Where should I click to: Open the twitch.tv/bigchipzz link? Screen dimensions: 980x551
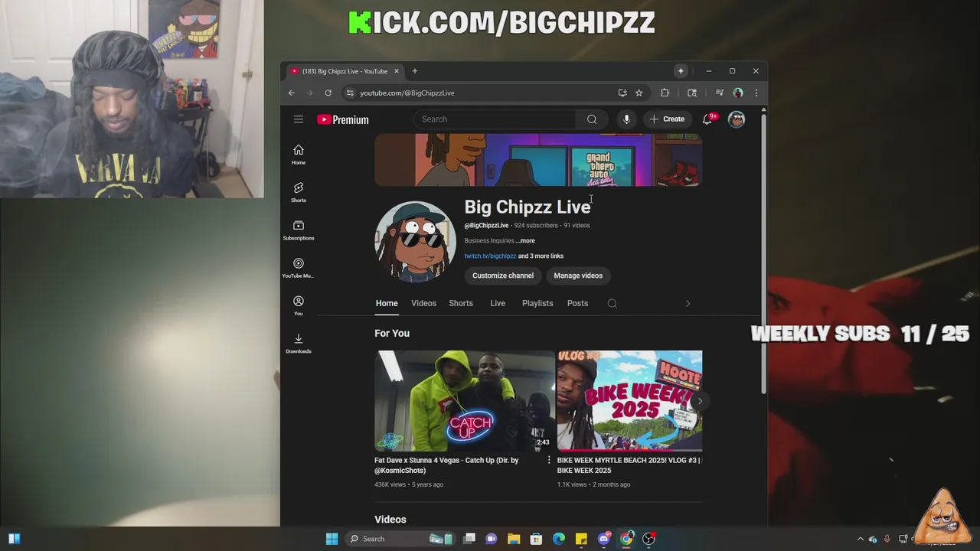(x=490, y=256)
